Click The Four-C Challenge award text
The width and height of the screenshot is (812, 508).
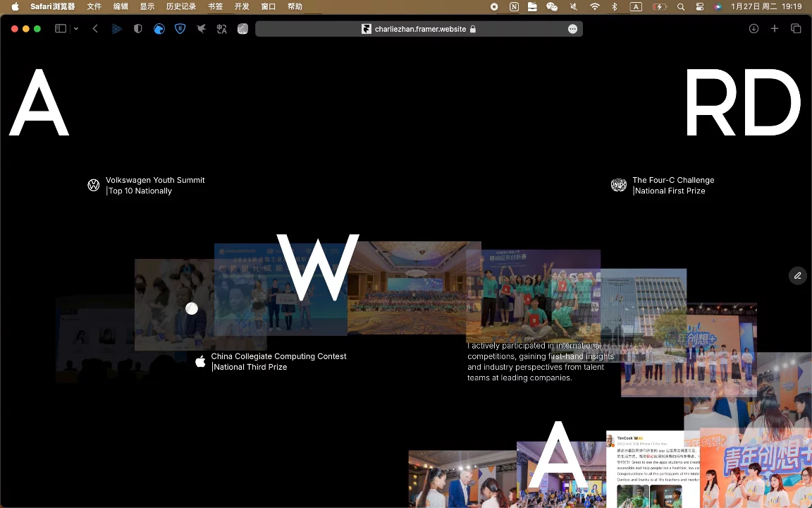point(673,180)
